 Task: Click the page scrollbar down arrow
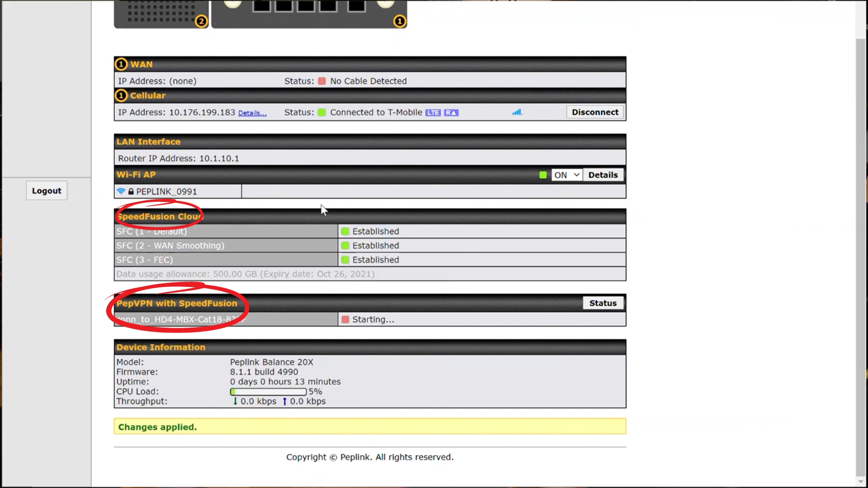click(861, 482)
